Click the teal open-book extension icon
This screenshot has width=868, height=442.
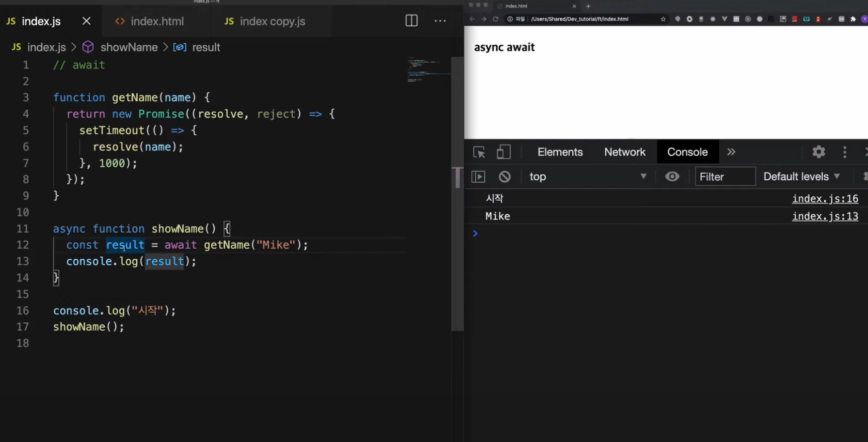(806, 19)
